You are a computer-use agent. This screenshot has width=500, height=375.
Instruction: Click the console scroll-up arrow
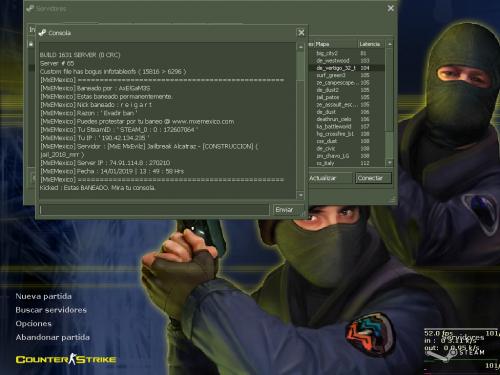300,47
